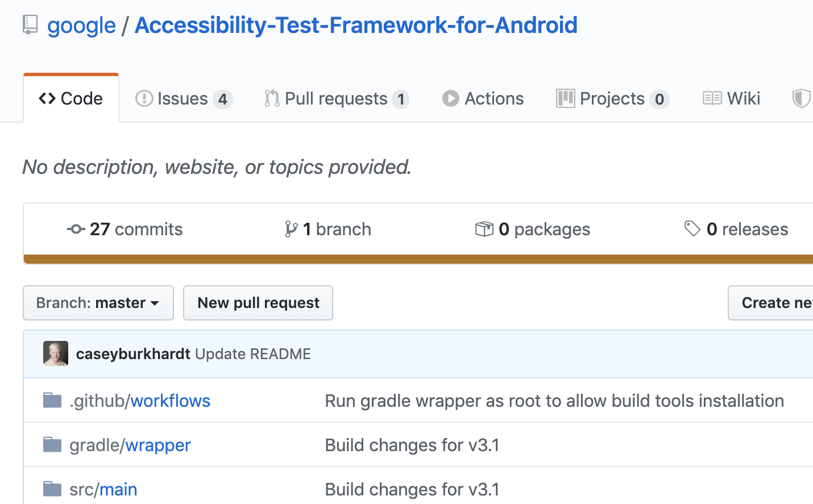The image size is (813, 504).
Task: Open the google organization link
Action: 81,24
